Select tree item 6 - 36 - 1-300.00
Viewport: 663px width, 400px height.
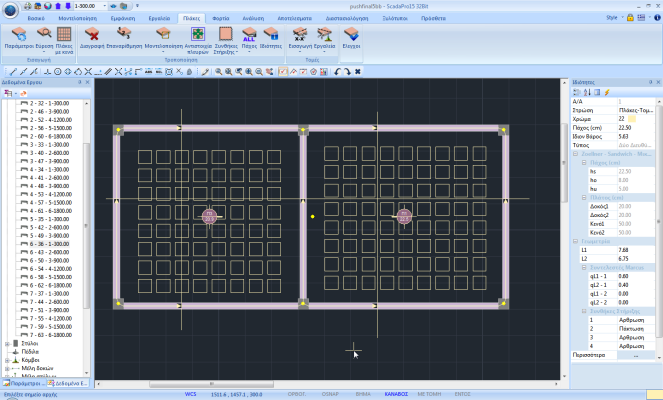pos(49,244)
